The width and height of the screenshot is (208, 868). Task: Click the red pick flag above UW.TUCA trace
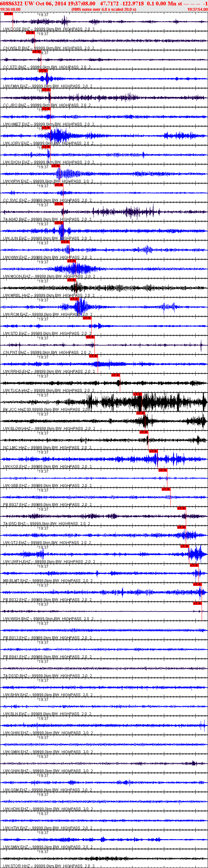coord(116,375)
